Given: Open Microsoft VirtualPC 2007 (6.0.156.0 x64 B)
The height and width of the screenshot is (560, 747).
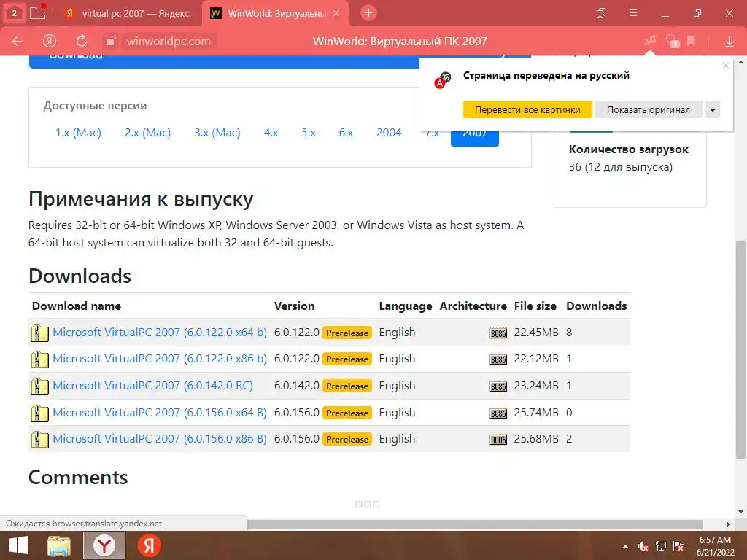Looking at the screenshot, I should pos(160,413).
